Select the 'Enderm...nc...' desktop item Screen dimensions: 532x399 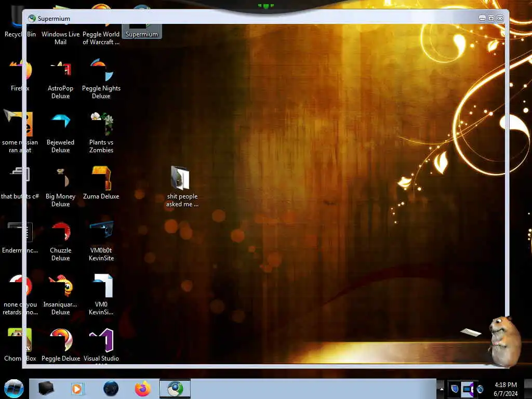pyautogui.click(x=20, y=237)
